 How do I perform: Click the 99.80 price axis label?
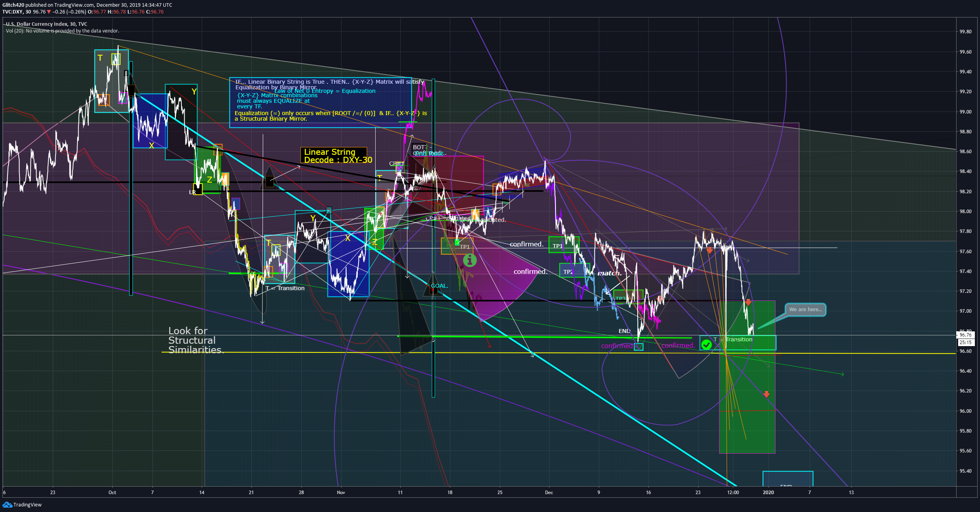click(965, 32)
